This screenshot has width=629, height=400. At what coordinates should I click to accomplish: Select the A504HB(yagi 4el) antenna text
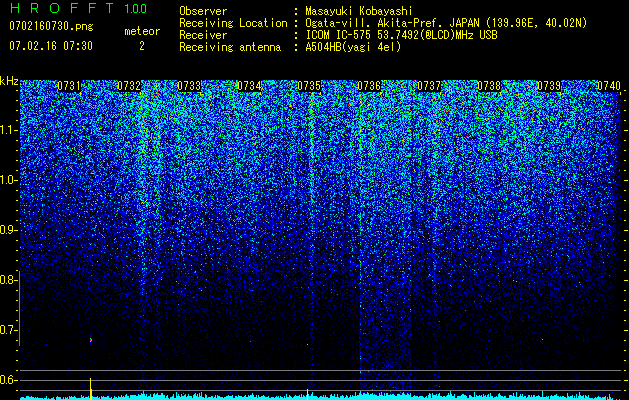[353, 47]
